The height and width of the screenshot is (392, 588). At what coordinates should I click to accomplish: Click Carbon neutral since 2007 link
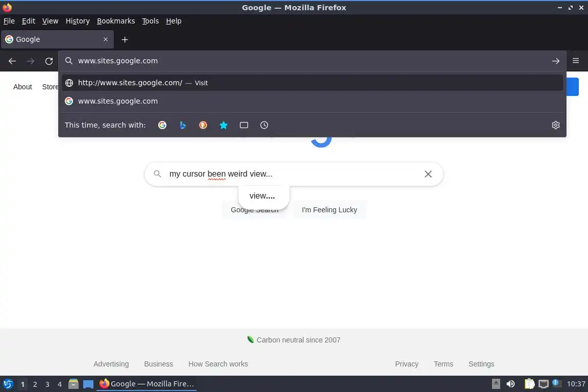coord(293,340)
